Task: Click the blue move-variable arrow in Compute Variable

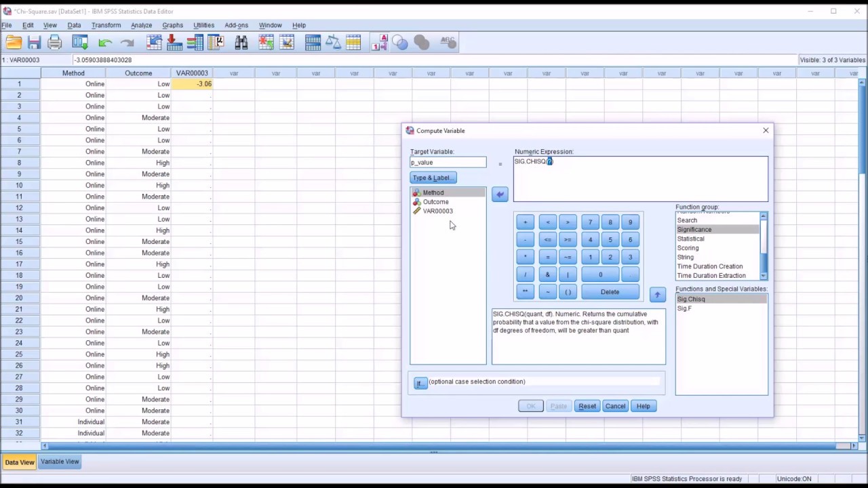Action: pyautogui.click(x=500, y=195)
